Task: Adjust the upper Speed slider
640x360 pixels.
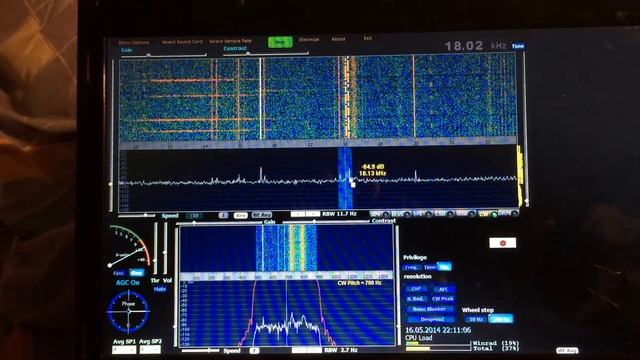Action: click(136, 215)
